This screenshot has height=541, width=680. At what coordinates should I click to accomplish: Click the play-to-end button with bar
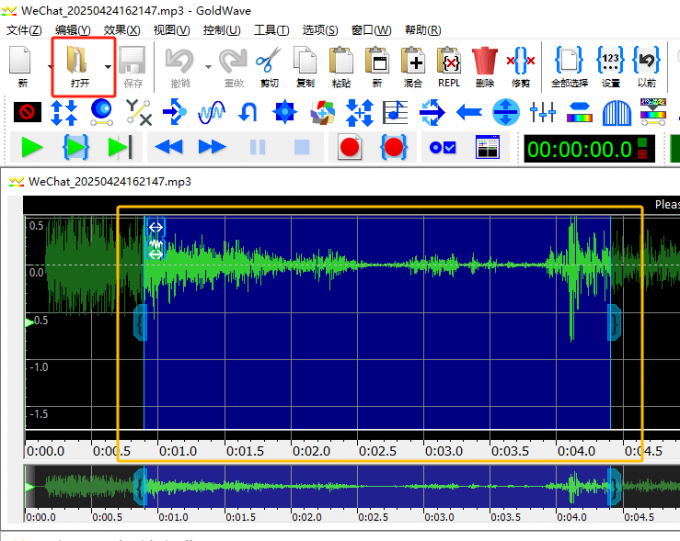(119, 148)
